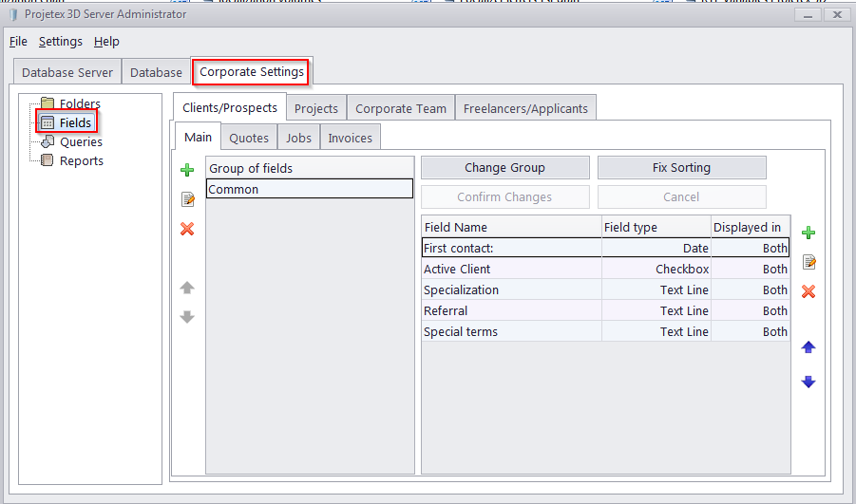Click the red X delete group icon

[x=187, y=229]
